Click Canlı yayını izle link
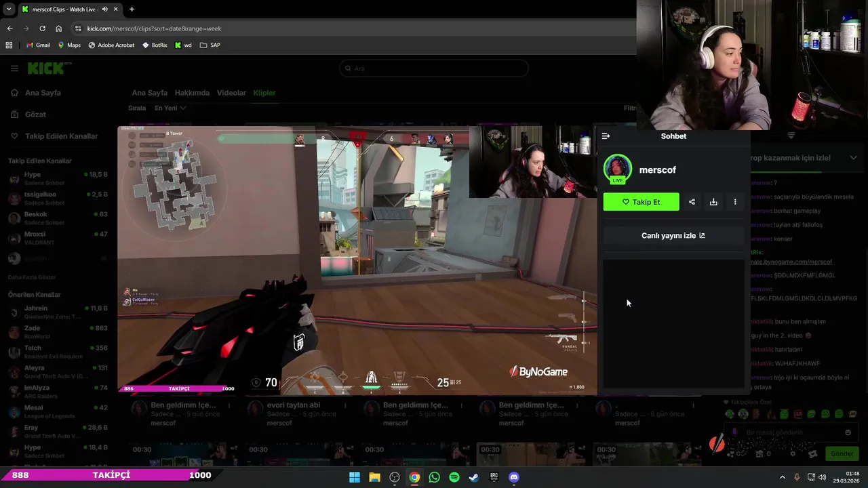This screenshot has height=488, width=868. (x=673, y=235)
